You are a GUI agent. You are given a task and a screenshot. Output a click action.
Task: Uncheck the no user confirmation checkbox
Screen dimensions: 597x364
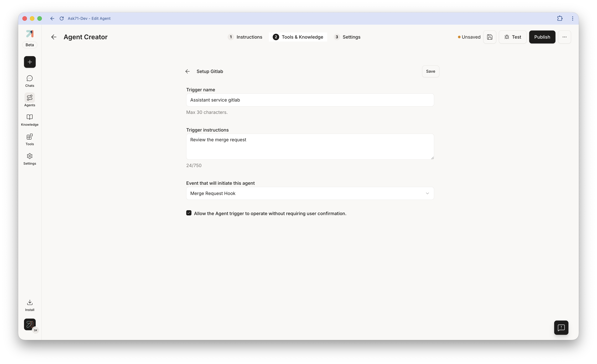click(x=189, y=213)
